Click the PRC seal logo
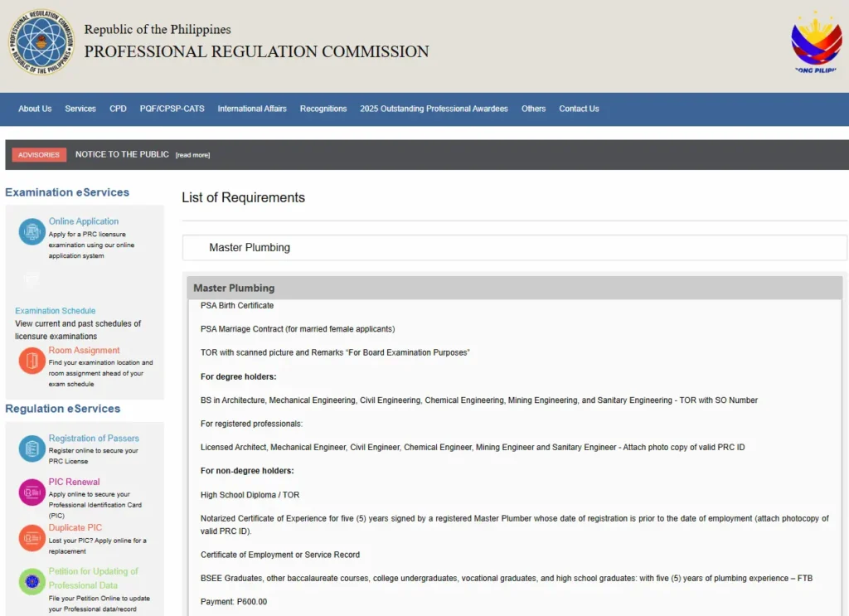 [x=41, y=41]
